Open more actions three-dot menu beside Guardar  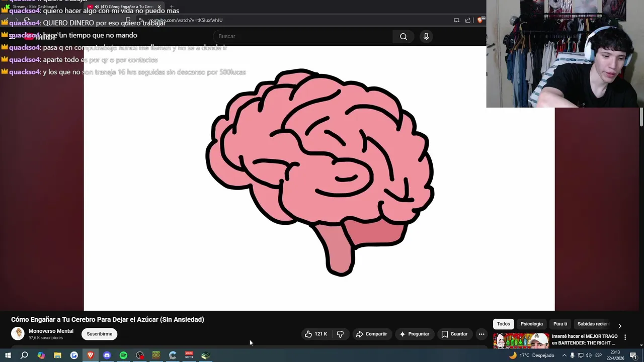pos(481,334)
